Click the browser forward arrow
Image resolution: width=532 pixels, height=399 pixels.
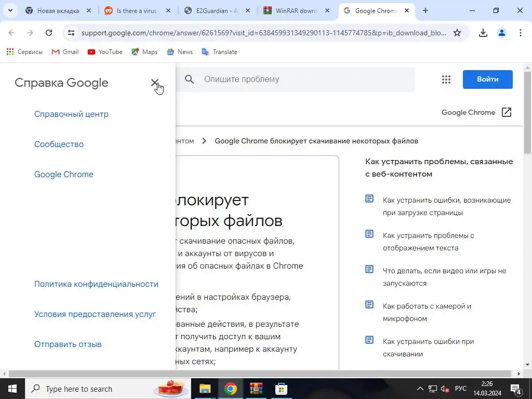[30, 33]
